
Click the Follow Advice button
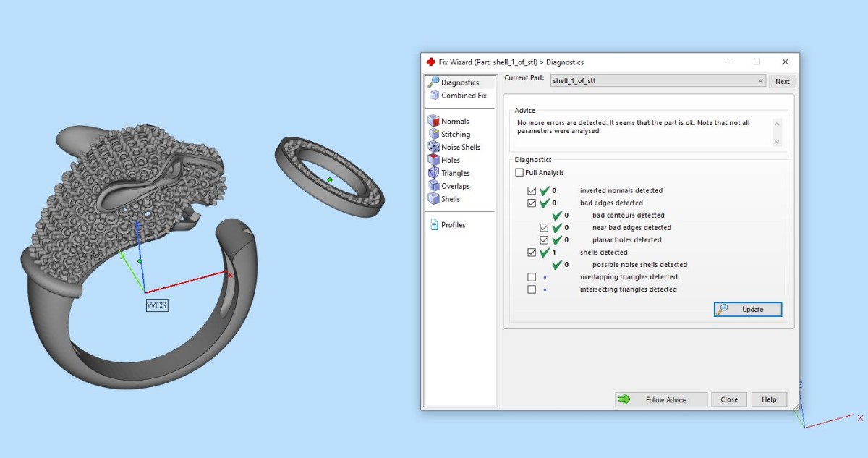(x=661, y=399)
